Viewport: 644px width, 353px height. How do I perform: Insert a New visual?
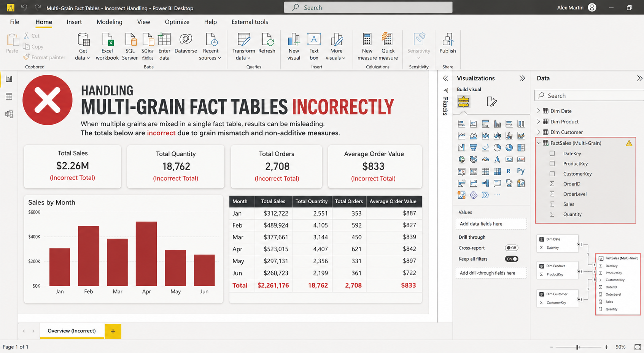[294, 46]
